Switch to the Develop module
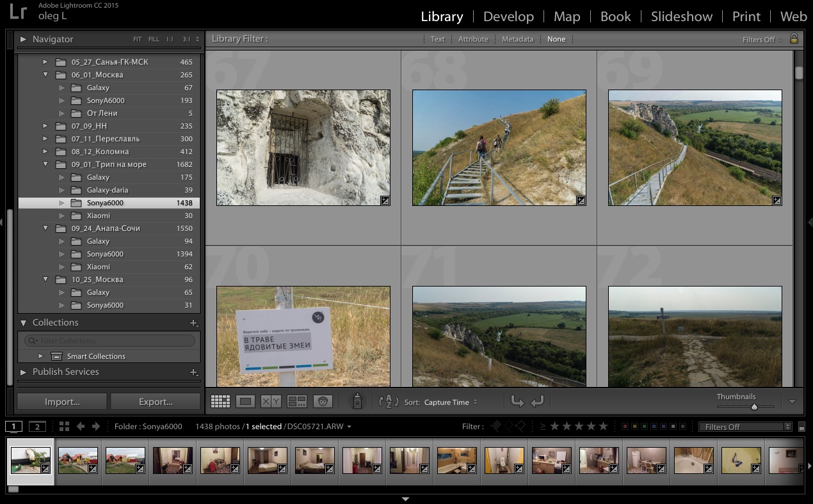813x504 pixels. 508,17
